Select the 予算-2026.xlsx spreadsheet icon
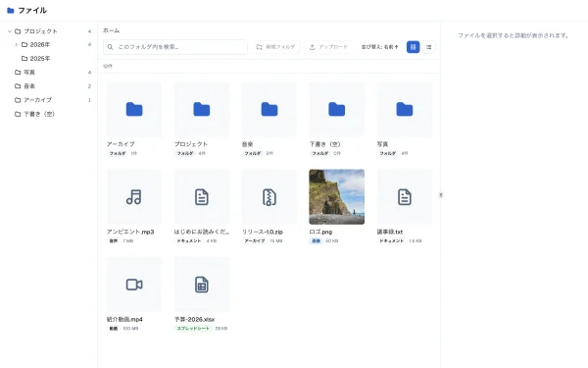Image resolution: width=588 pixels, height=368 pixels. [x=202, y=285]
